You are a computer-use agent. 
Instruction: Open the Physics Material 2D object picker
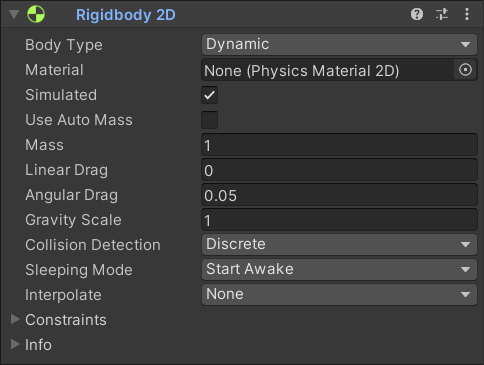coord(465,70)
